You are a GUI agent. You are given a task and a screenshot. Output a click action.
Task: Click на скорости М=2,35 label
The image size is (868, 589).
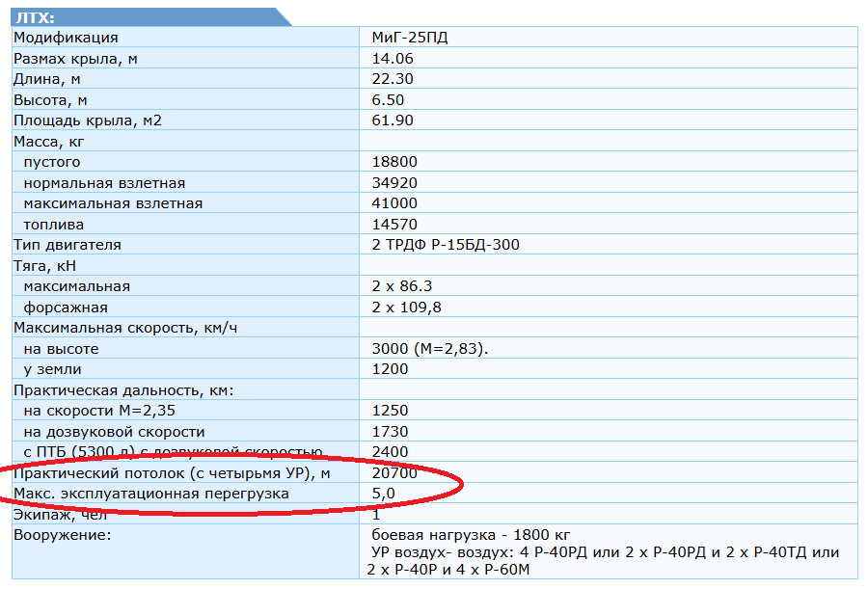click(99, 412)
